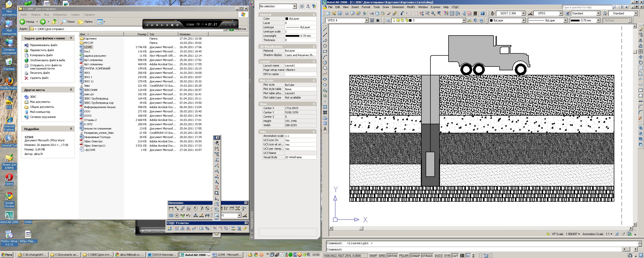Select the Polygon draw tool
644x258 pixels.
coord(325,46)
